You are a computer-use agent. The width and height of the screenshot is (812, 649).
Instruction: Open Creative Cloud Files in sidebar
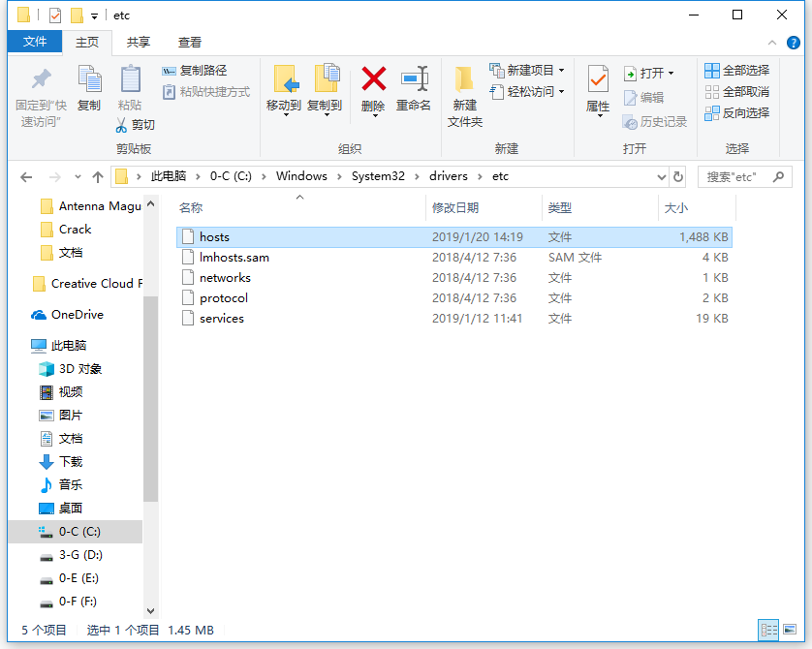tap(87, 284)
